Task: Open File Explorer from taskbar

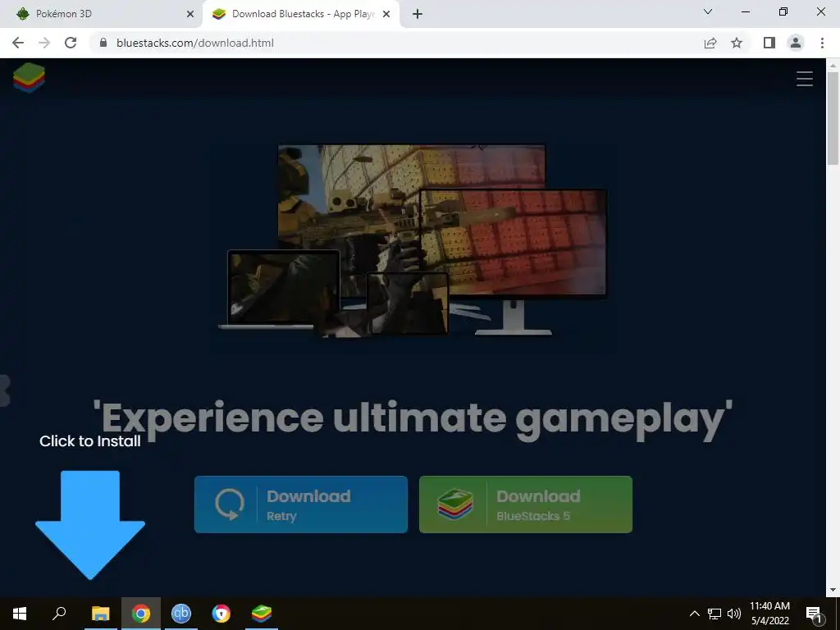Action: pos(100,614)
